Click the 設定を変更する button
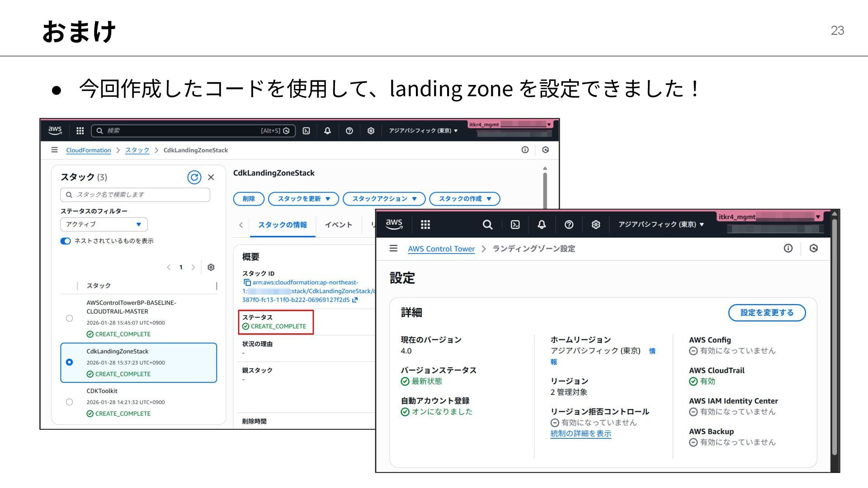 (x=766, y=313)
